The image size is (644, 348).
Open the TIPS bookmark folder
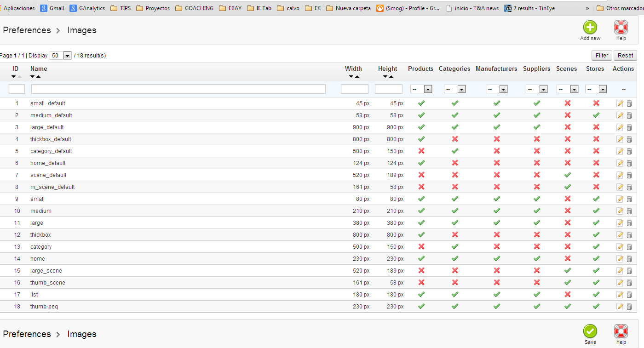pos(121,8)
